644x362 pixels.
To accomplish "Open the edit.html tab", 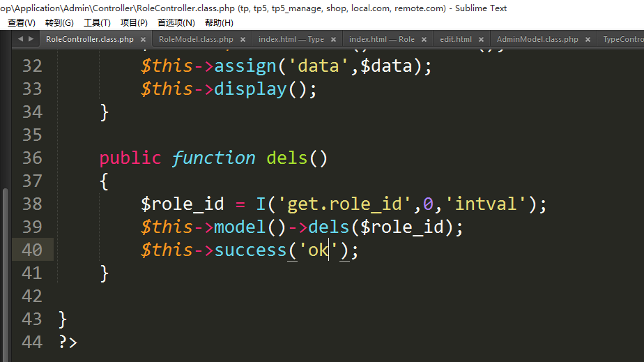I will tap(455, 40).
